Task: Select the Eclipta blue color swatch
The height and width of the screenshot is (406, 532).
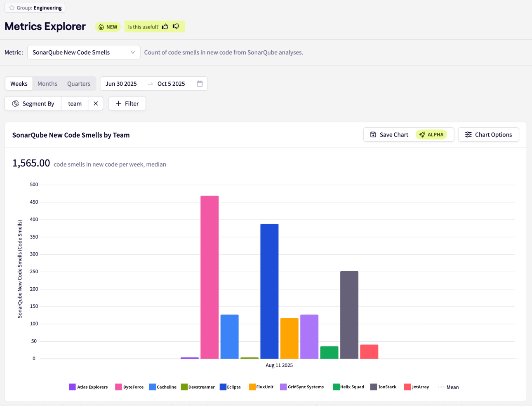Action: (223, 387)
